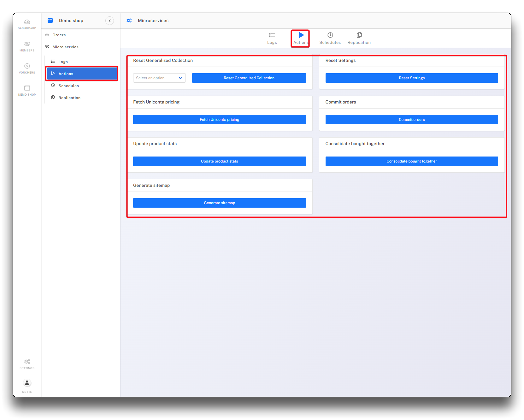Click the Mette user profile avatar
This screenshot has width=524, height=420.
click(x=27, y=383)
